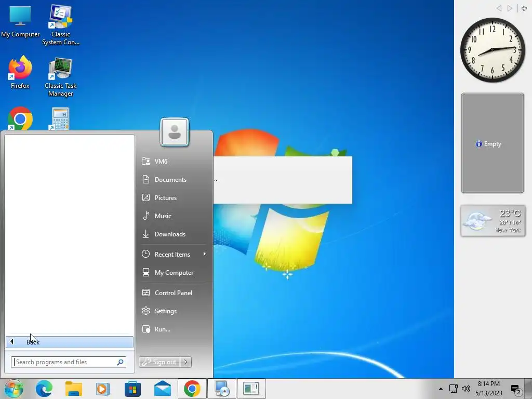Open Documents from the Start menu
This screenshot has width=532, height=399.
[x=174, y=179]
